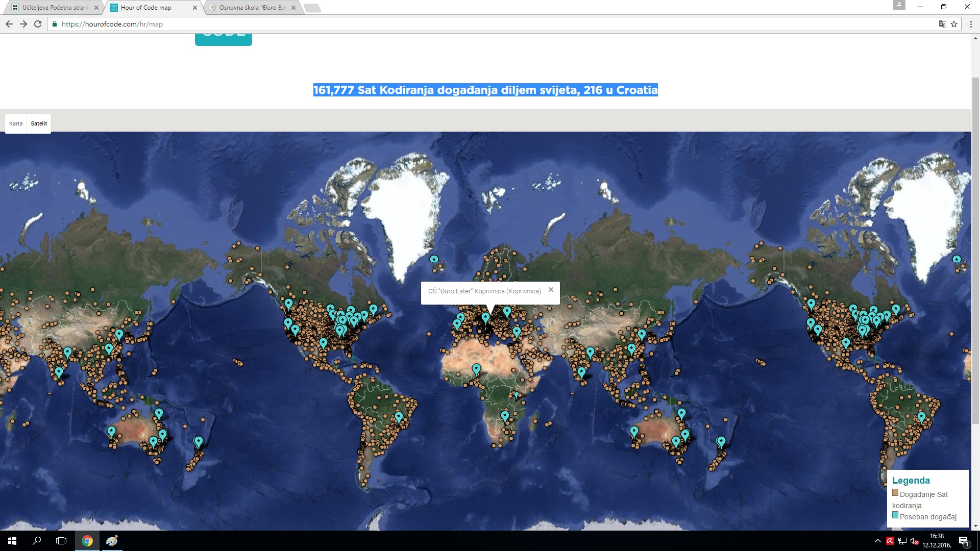Open the Google Translate icon in address bar
The width and height of the screenshot is (980, 551).
pyautogui.click(x=942, y=24)
